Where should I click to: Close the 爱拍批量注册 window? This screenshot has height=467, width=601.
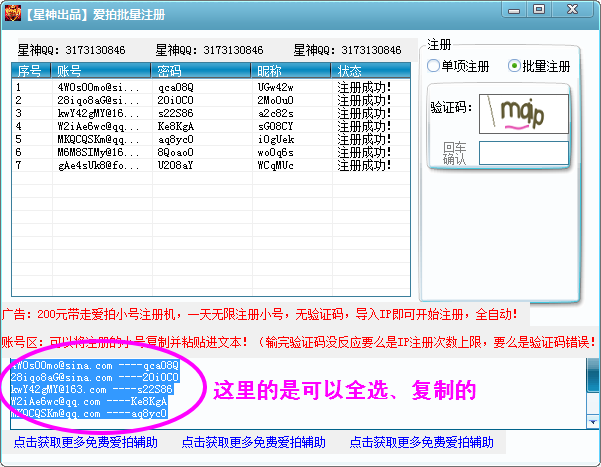point(573,10)
